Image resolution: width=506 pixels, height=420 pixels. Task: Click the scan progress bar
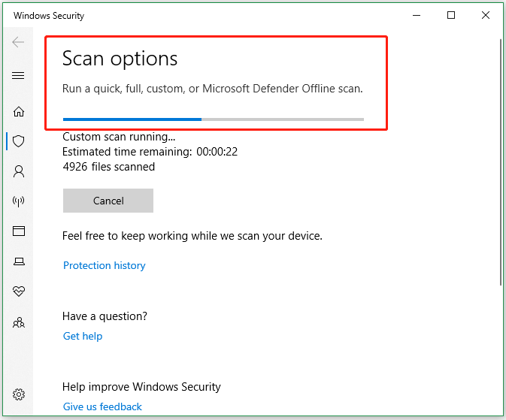[214, 119]
